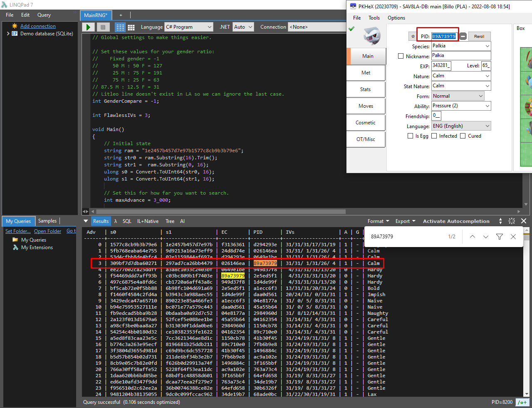The width and height of the screenshot is (532, 408).
Task: Click the lambda tab in results bar
Action: click(x=116, y=221)
